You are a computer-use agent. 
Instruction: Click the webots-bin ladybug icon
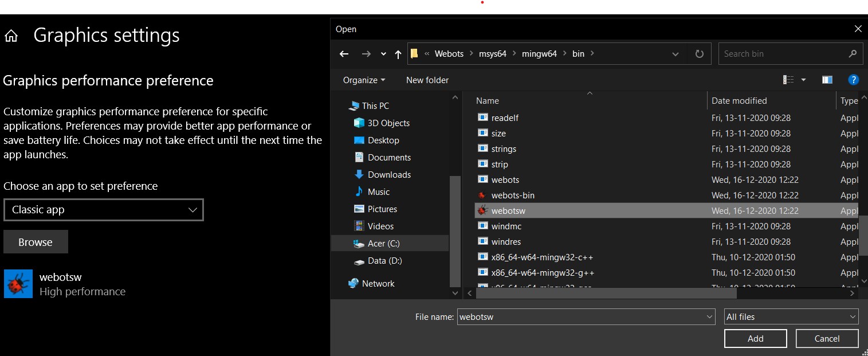coord(482,195)
